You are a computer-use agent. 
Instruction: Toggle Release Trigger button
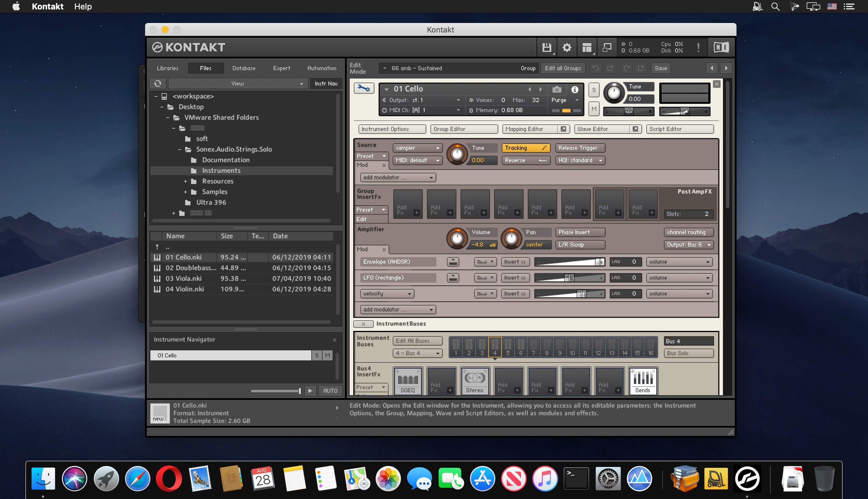[x=580, y=148]
